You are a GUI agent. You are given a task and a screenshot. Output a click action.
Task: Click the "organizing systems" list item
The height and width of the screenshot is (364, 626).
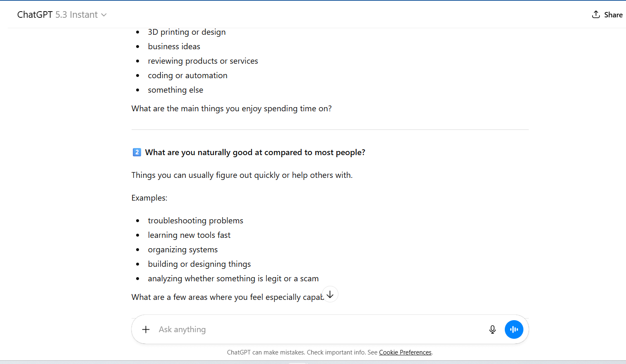pyautogui.click(x=182, y=249)
